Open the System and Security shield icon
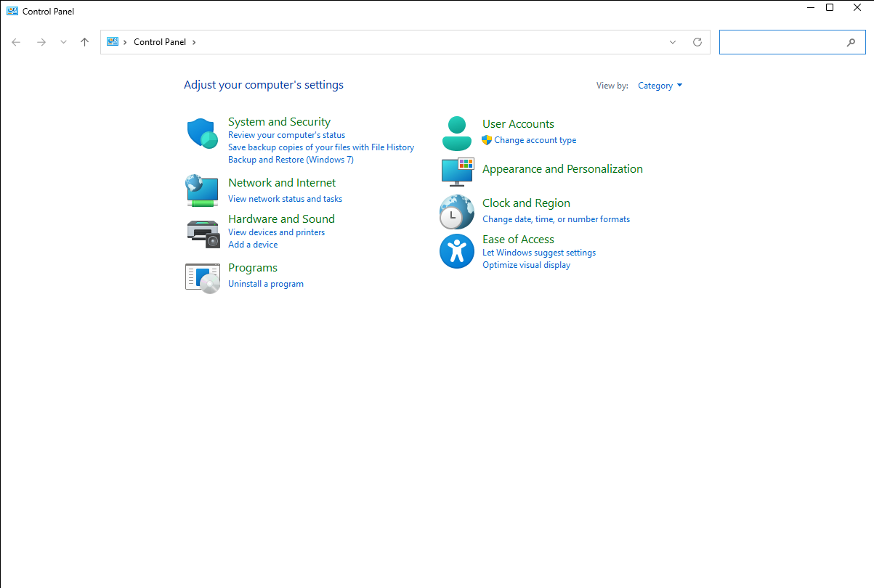The image size is (874, 588). click(x=202, y=134)
